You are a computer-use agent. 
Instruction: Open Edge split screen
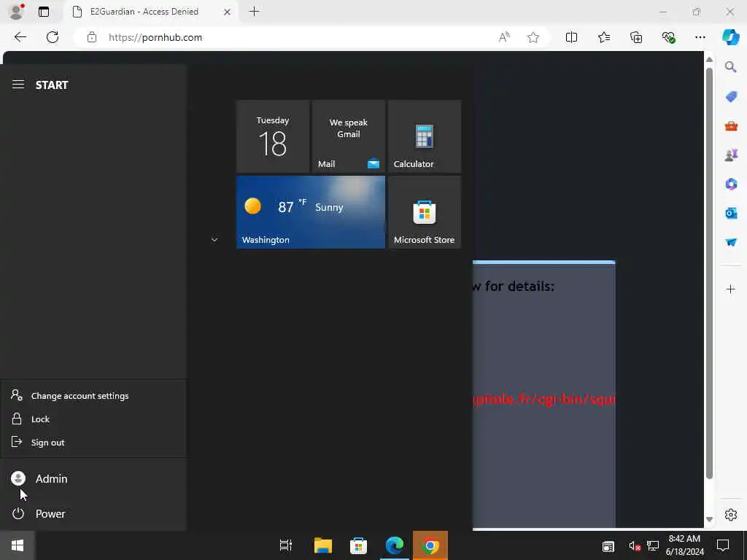[571, 37]
